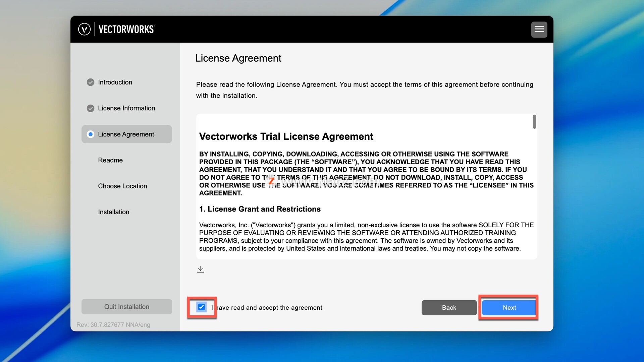Go back with the Back button
This screenshot has width=644, height=362.
(x=449, y=308)
